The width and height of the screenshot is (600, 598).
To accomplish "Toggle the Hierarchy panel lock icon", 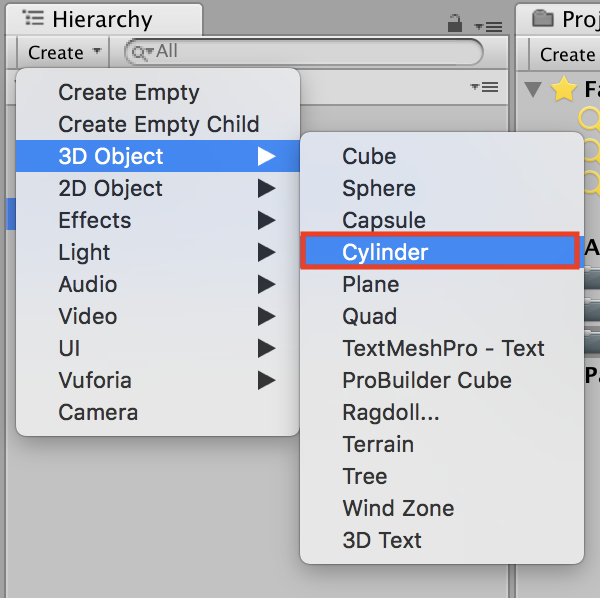I will [456, 22].
